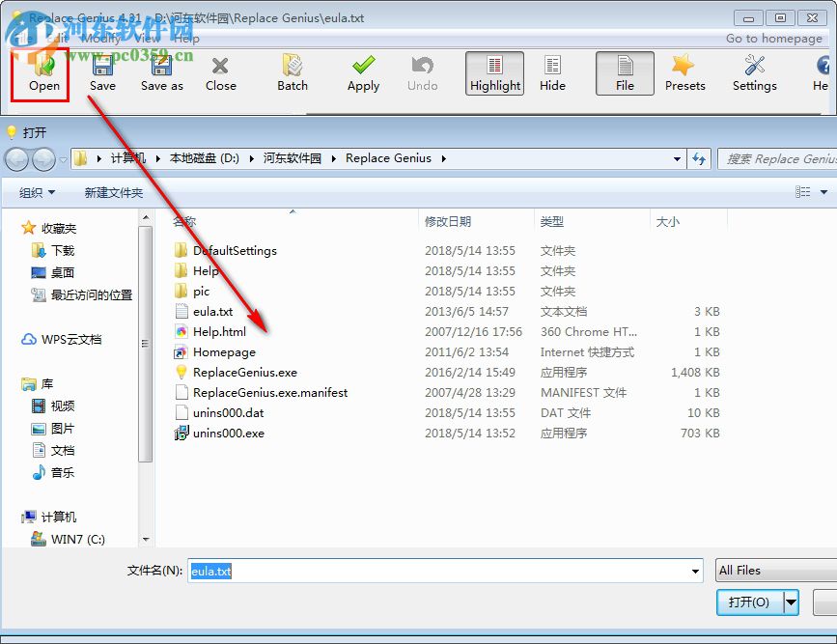Open the Help menu

(186, 39)
